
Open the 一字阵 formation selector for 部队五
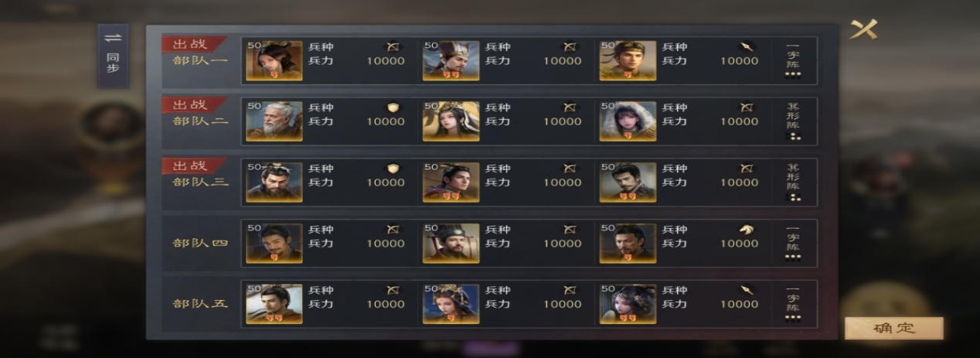(x=793, y=304)
